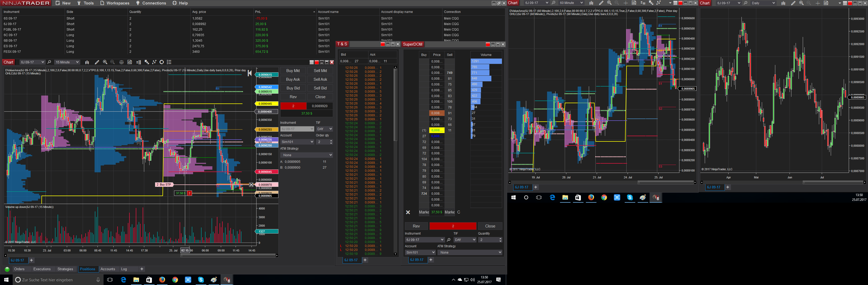This screenshot has width=868, height=285.
Task: Zoom in on the Daily chart
Action: click(x=801, y=3)
